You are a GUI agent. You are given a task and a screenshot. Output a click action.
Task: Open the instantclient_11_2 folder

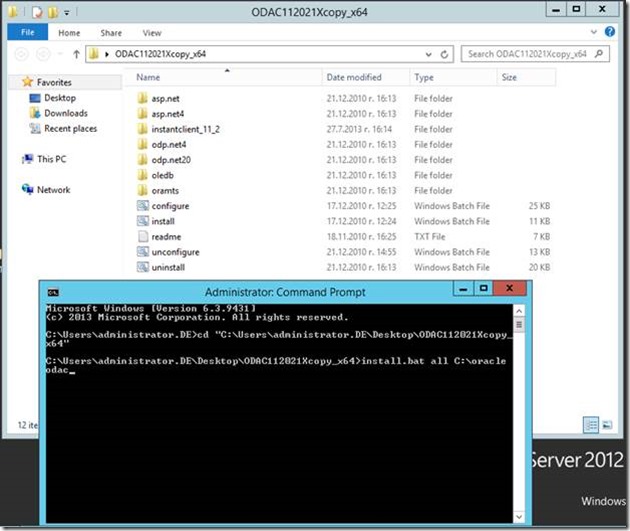(185, 129)
